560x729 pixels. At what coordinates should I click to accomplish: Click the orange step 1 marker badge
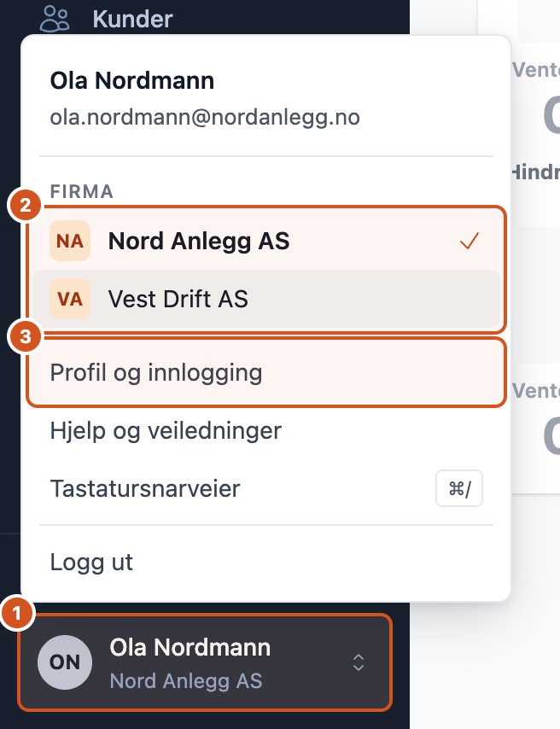[x=18, y=613]
